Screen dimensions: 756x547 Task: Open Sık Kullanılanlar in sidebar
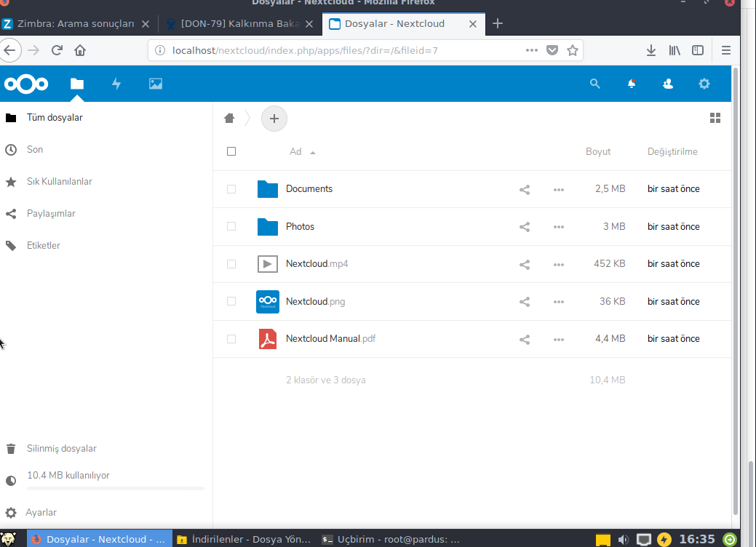tap(59, 181)
